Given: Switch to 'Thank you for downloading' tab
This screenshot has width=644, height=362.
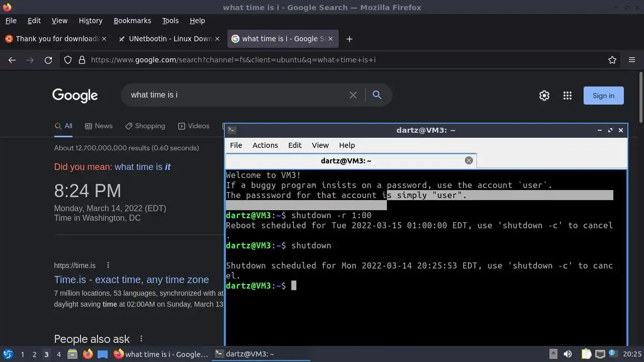Looking at the screenshot, I should tap(56, 39).
